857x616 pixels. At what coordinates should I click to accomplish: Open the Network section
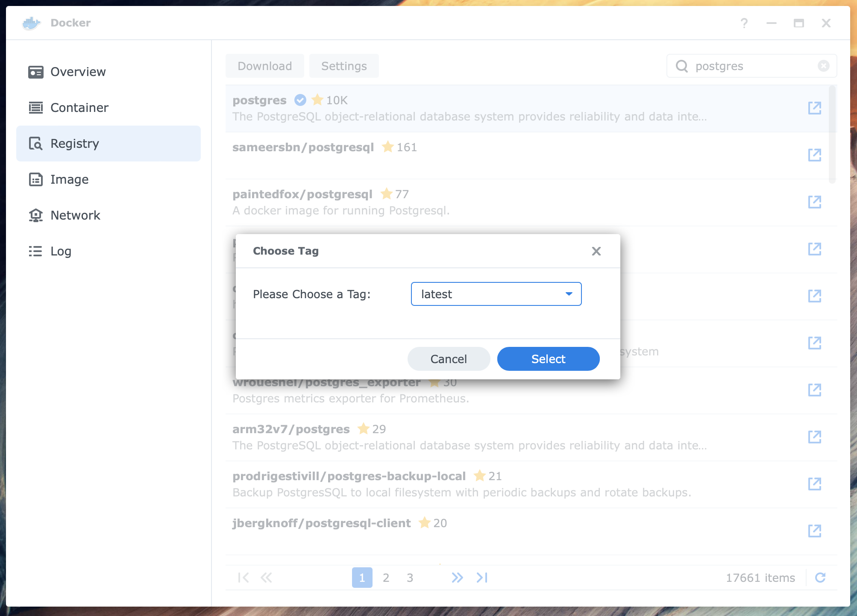pyautogui.click(x=109, y=215)
